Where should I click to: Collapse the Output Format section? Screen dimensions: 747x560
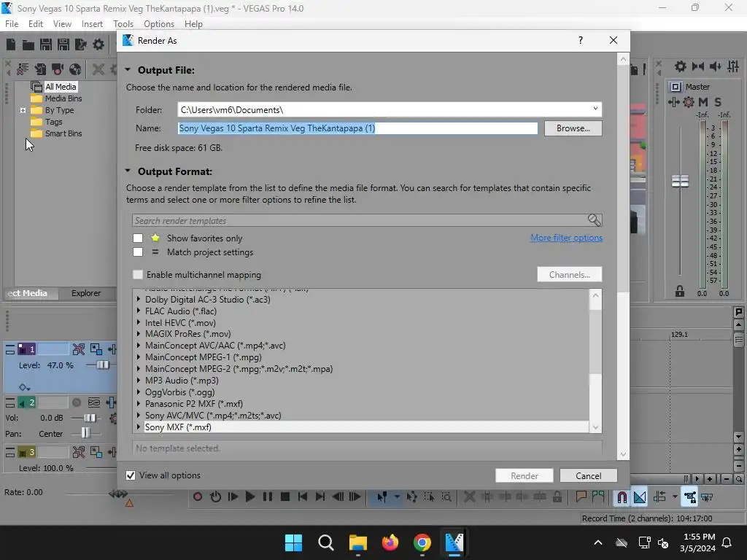128,171
